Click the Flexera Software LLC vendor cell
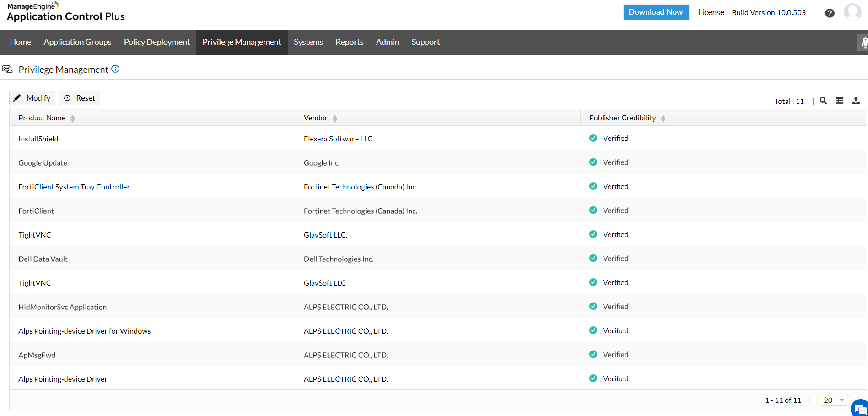The image size is (868, 416). click(338, 139)
